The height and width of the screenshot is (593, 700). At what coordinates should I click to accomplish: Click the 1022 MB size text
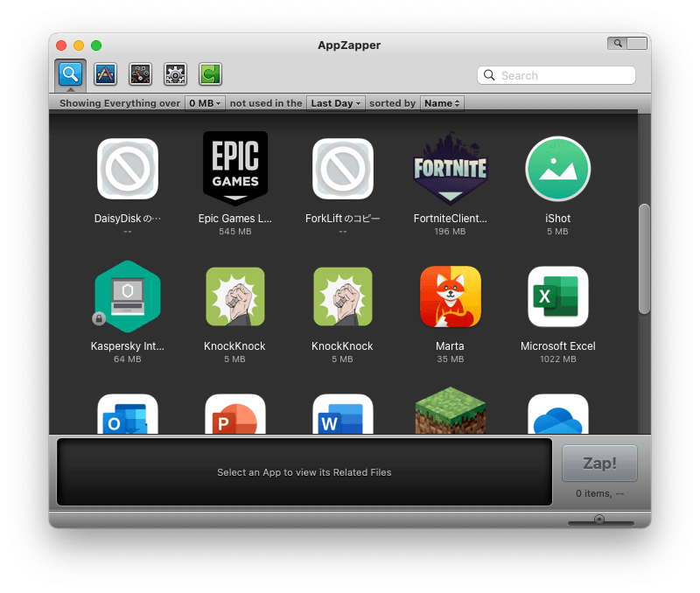[558, 359]
